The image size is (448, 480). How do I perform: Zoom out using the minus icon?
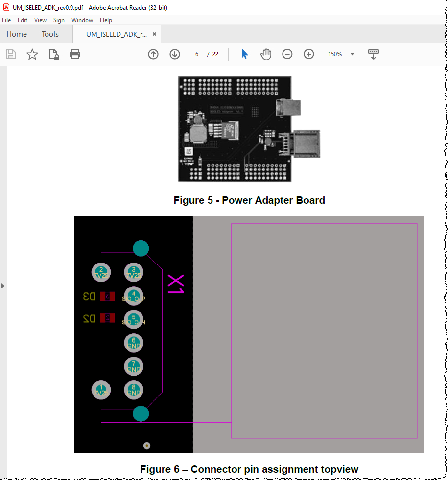287,54
